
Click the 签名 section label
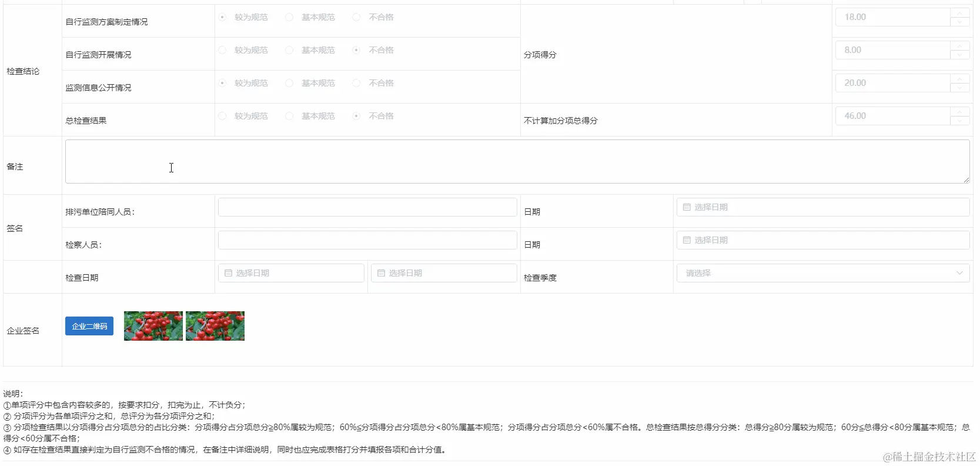(x=15, y=228)
